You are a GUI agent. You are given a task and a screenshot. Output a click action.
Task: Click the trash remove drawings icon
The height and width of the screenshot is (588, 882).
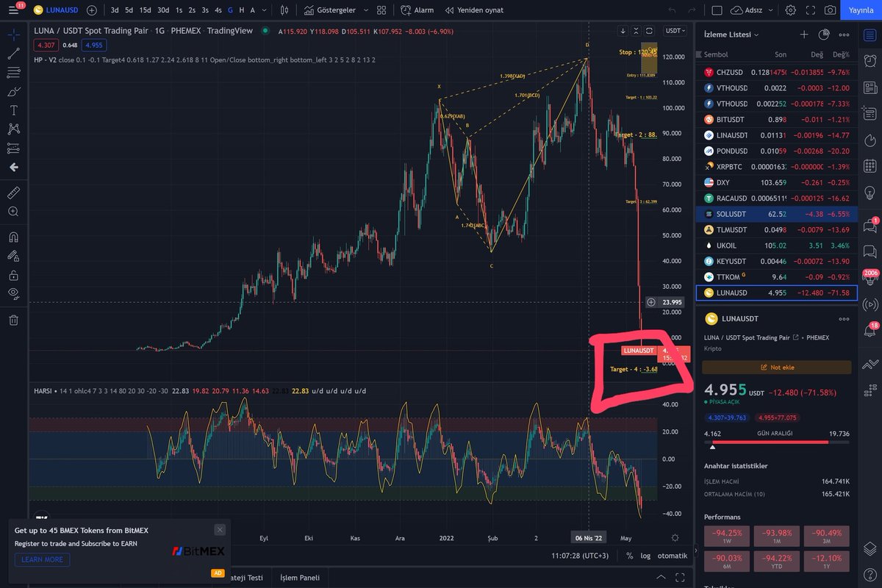click(x=13, y=320)
